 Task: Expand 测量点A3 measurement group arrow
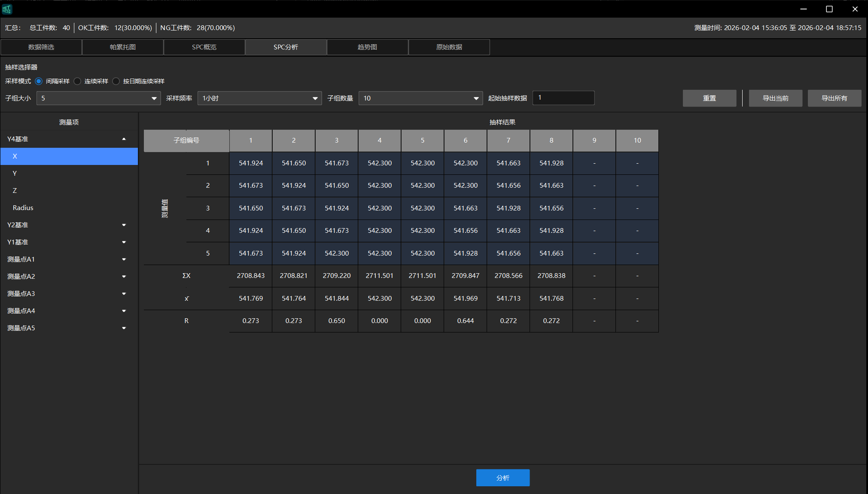click(x=124, y=294)
